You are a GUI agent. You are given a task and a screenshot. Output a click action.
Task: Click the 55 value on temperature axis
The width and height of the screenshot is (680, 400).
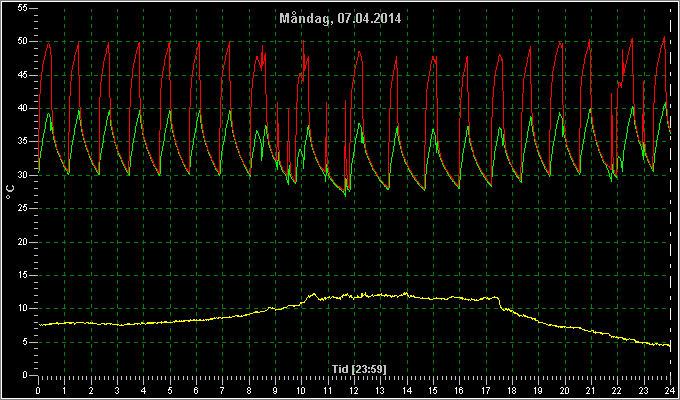pyautogui.click(x=23, y=8)
